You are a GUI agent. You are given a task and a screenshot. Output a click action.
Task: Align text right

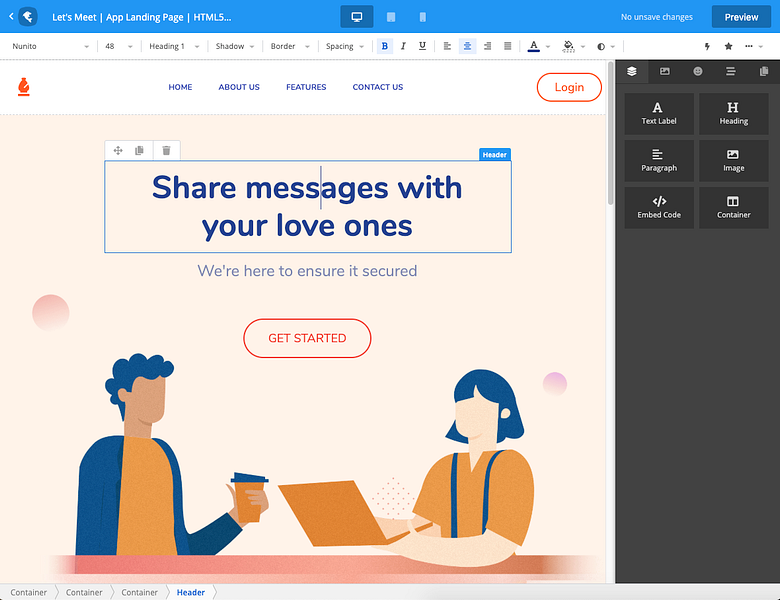488,46
